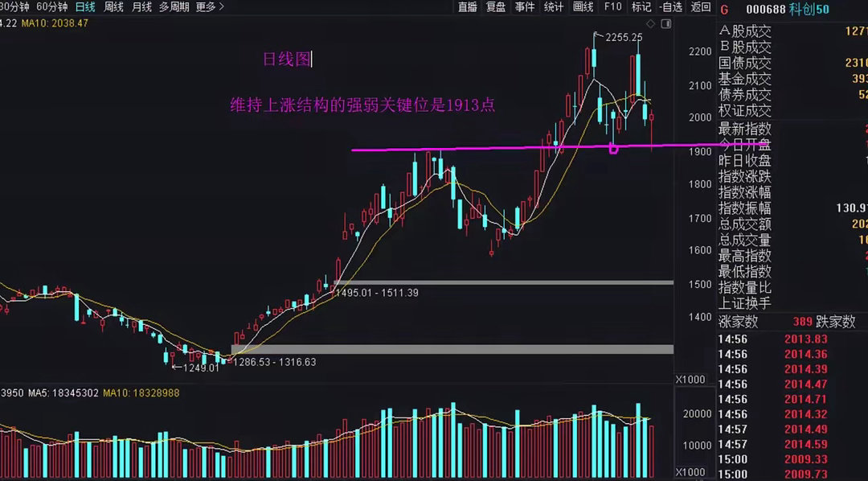Image resolution: width=868 pixels, height=481 pixels.
Task: Select the 日线图 text annotation
Action: pyautogui.click(x=287, y=60)
